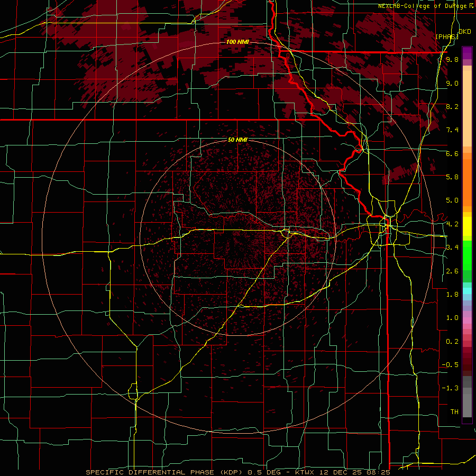Select the -1.3 scale value
Viewport: 476px width, 476px height.
(x=450, y=388)
